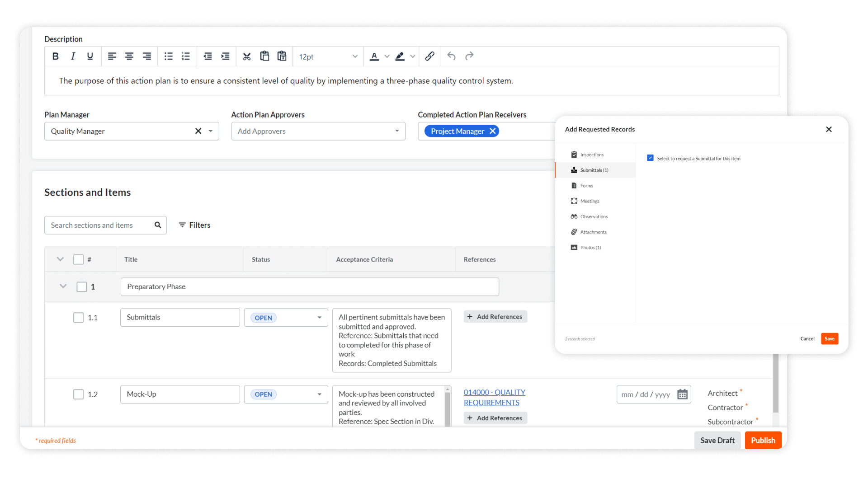Redo the last edit

coord(469,56)
